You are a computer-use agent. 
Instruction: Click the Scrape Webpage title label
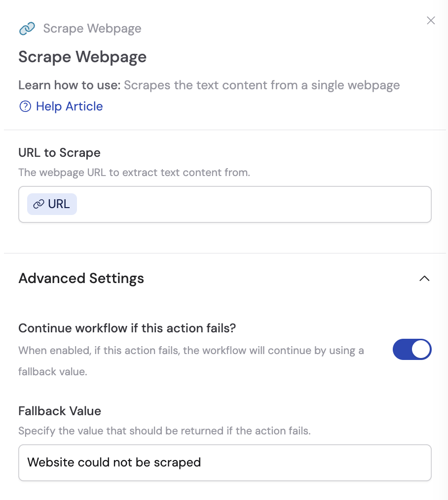coord(82,57)
